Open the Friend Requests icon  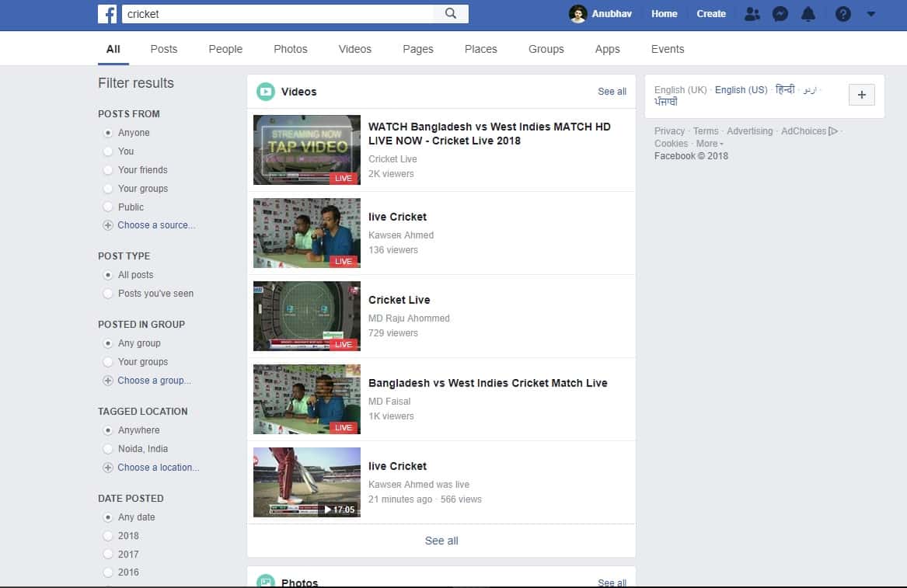(752, 14)
